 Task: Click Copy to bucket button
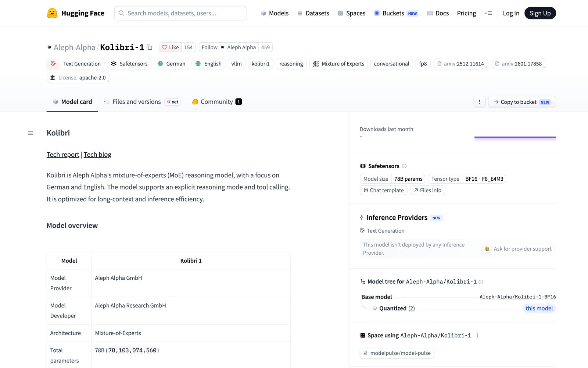point(522,102)
